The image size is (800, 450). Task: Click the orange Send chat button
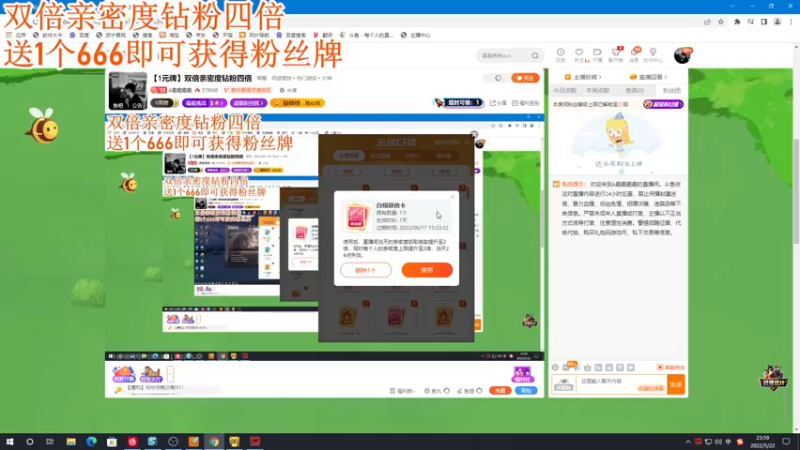(676, 385)
